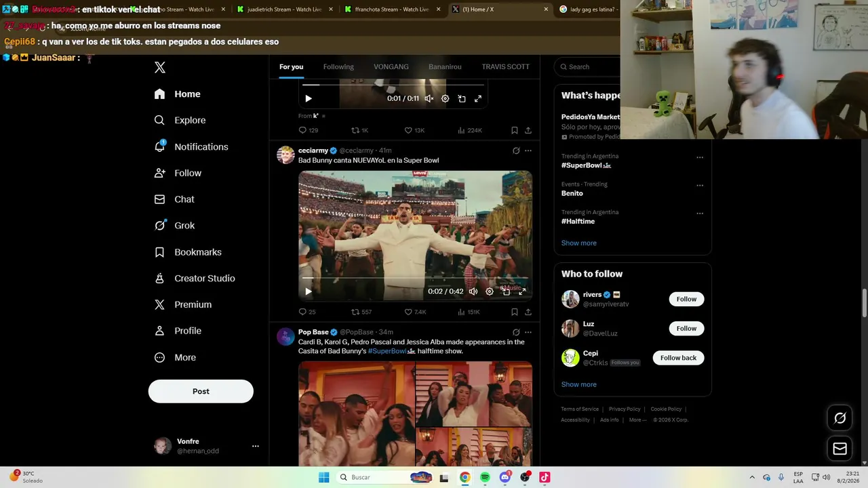Like ceciarmy post with 7.4K likes
Screen dimensions: 868x488
point(415,312)
